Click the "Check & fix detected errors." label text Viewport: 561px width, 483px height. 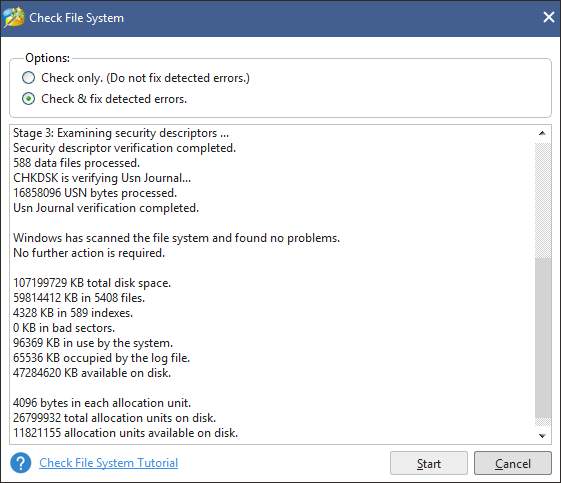(x=114, y=99)
